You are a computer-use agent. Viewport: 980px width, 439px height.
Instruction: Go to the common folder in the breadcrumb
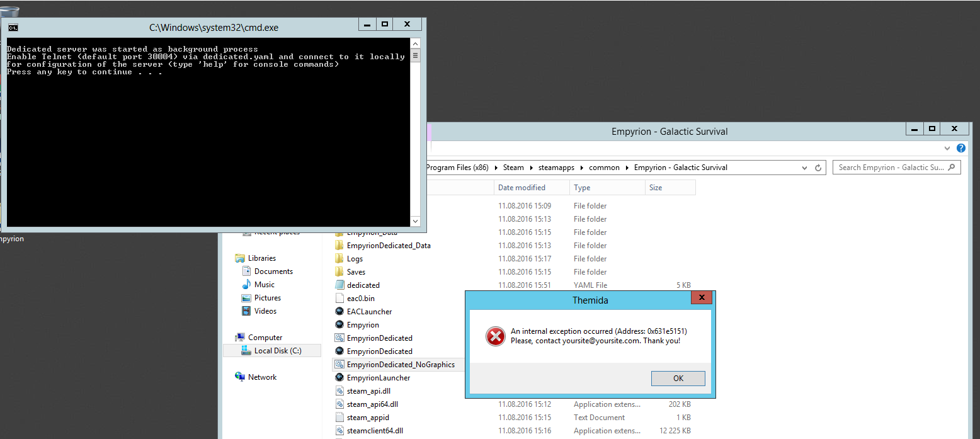(604, 168)
